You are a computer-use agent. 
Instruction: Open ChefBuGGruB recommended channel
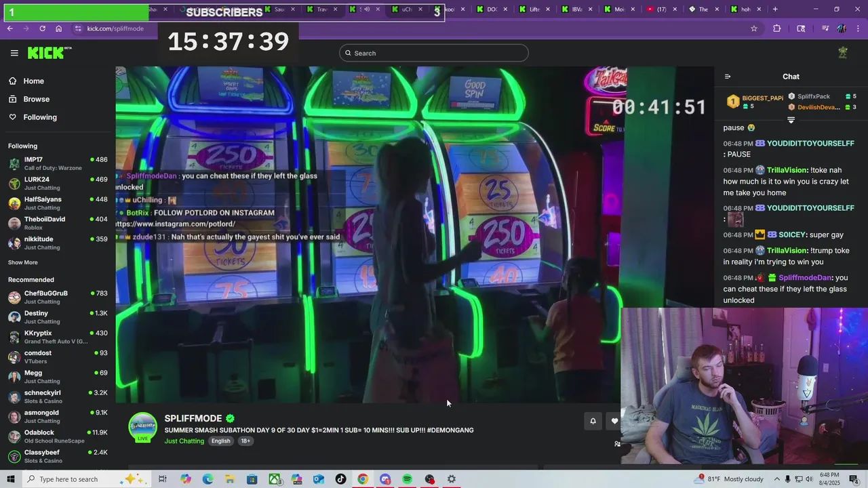click(x=58, y=297)
